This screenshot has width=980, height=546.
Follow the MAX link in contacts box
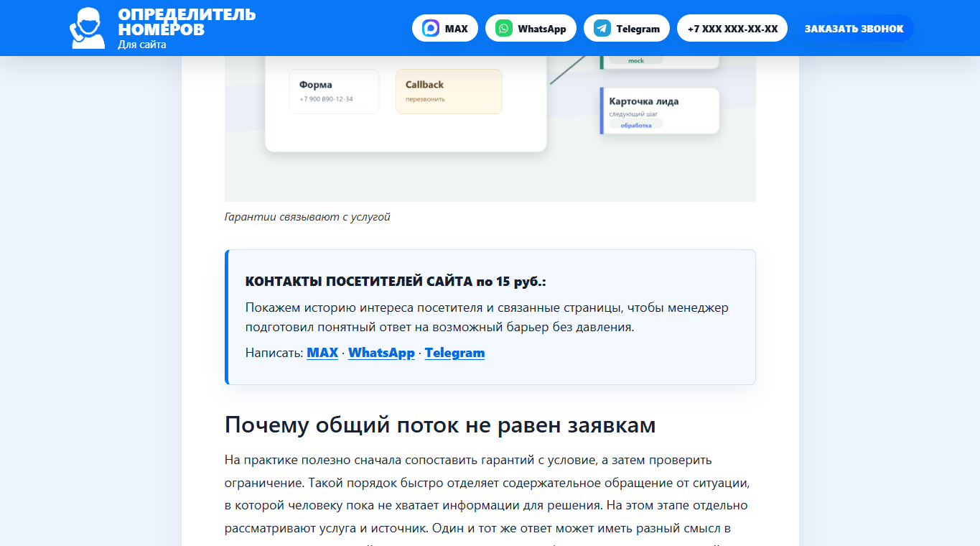(322, 353)
